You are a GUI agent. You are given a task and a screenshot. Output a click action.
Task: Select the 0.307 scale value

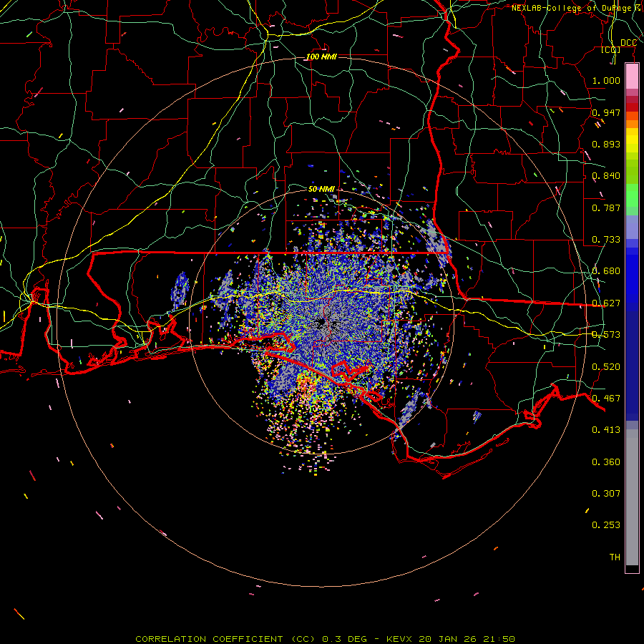pos(606,493)
